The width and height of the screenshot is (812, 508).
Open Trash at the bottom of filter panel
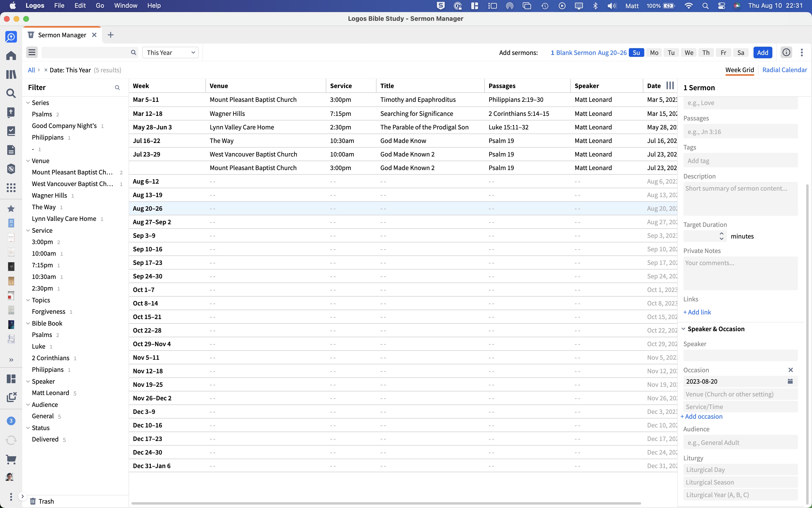(42, 501)
